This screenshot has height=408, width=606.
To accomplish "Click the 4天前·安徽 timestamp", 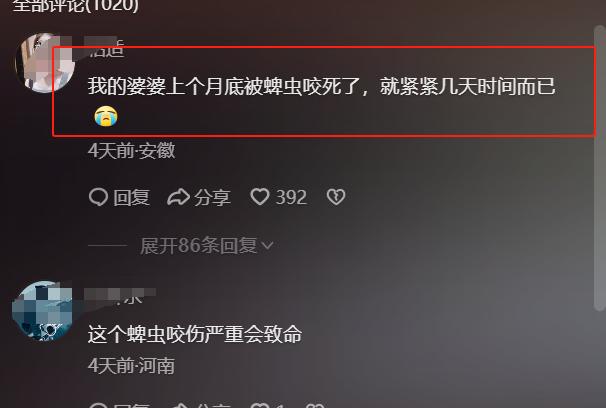I will click(131, 150).
